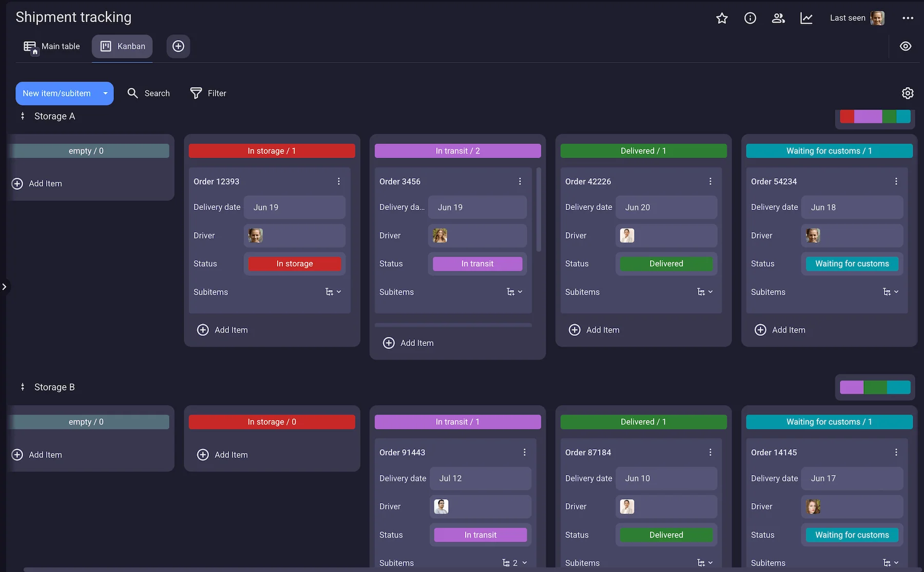Add Item to Storage A empty column
This screenshot has height=572, width=924.
pyautogui.click(x=37, y=184)
